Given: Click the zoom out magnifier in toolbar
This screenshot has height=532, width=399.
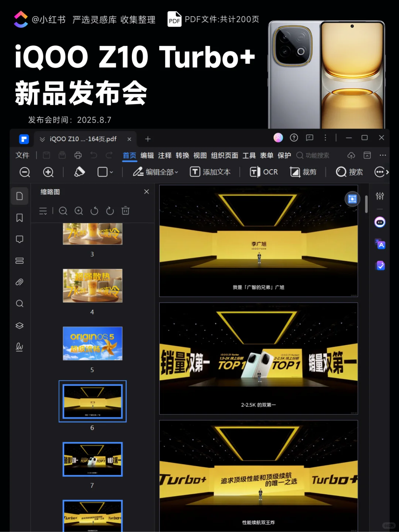Looking at the screenshot, I should [x=25, y=172].
